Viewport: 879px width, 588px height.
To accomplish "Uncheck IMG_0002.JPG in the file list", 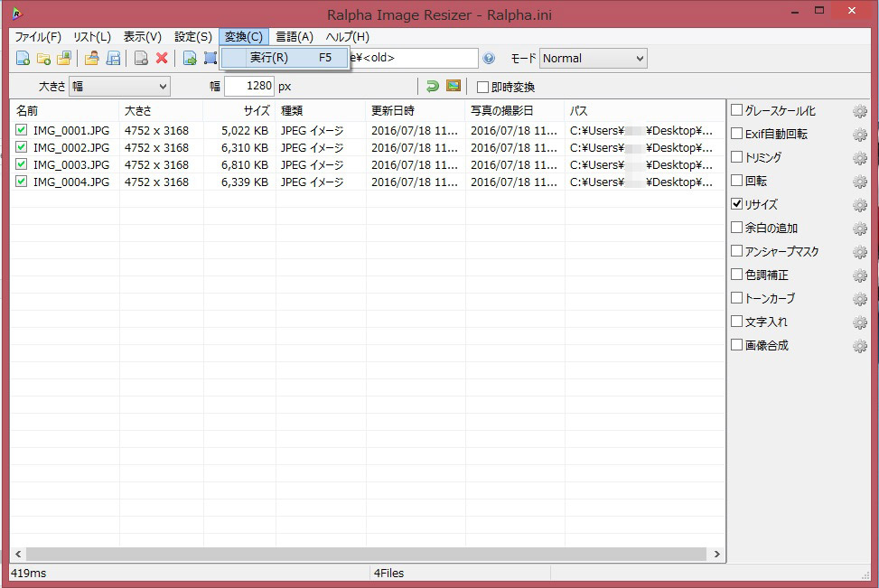I will tap(22, 147).
